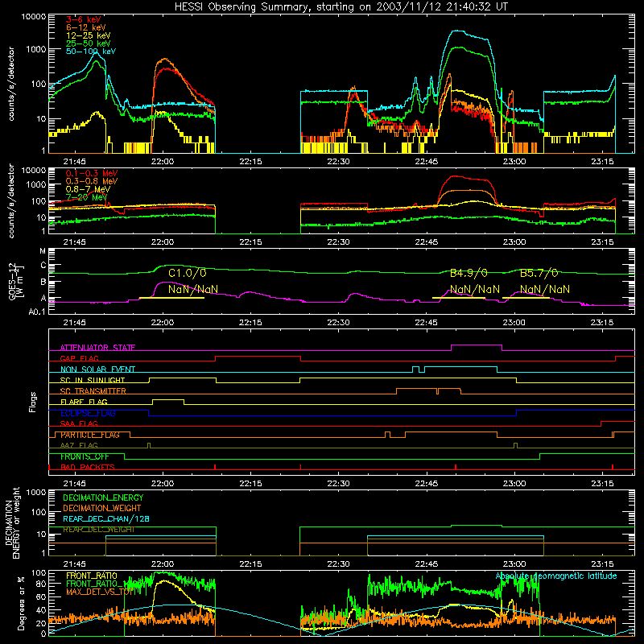Select the DECIMATION_ENERGY legend label
This screenshot has height=644, width=644.
point(103,497)
